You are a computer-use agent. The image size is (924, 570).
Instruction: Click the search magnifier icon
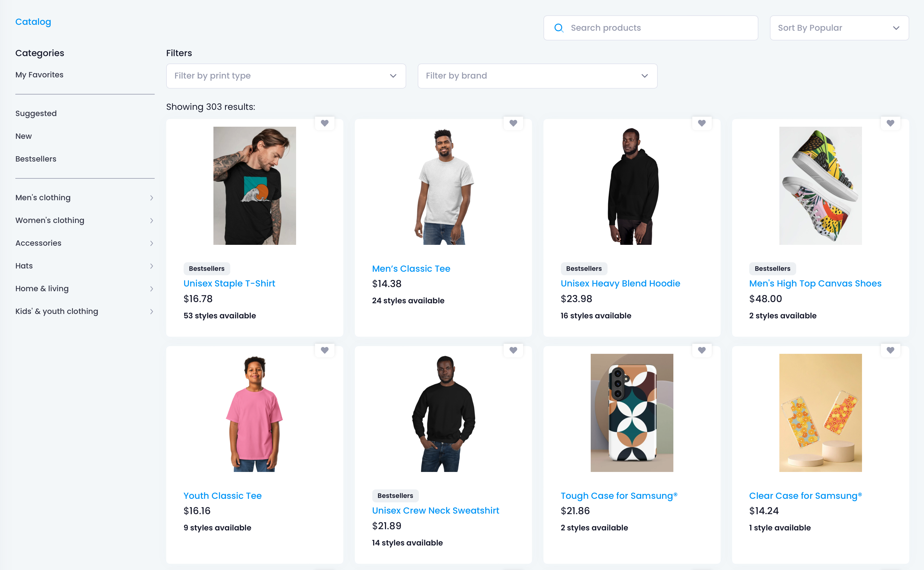(559, 28)
